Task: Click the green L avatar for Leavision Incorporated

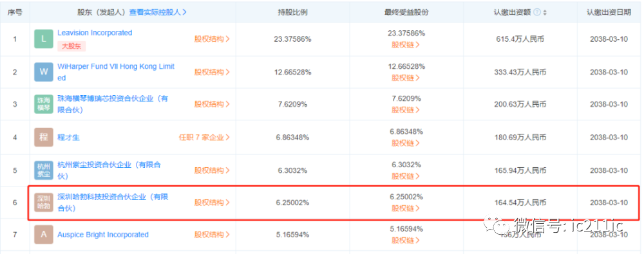Action: pos(44,39)
